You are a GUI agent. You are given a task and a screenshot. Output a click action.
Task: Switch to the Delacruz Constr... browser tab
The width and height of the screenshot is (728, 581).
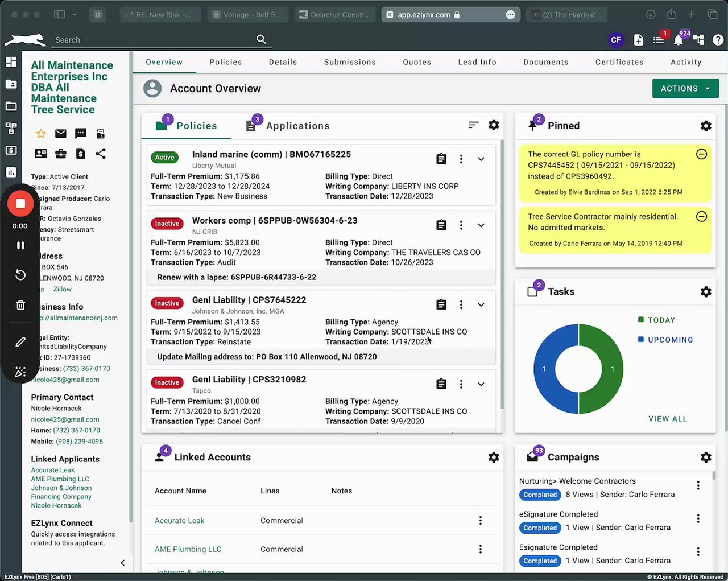[334, 15]
